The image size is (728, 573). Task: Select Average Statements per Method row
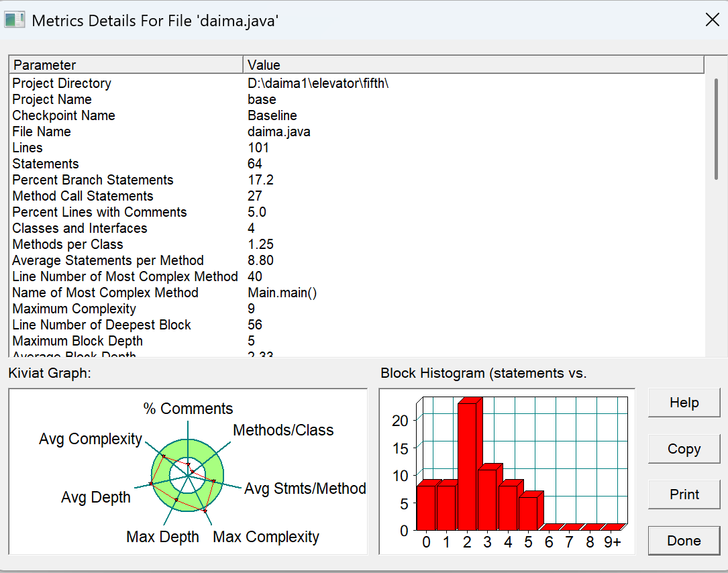point(356,260)
